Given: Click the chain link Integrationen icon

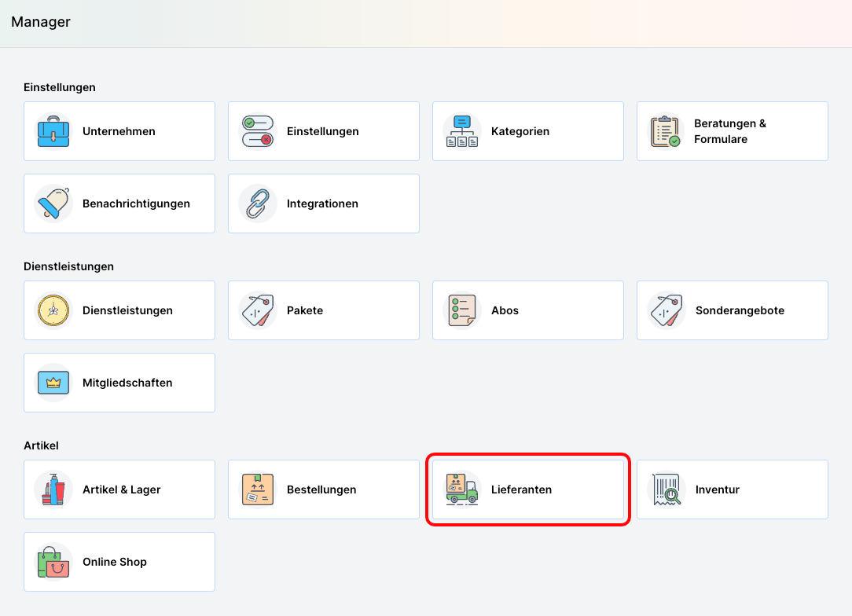Looking at the screenshot, I should coord(258,203).
